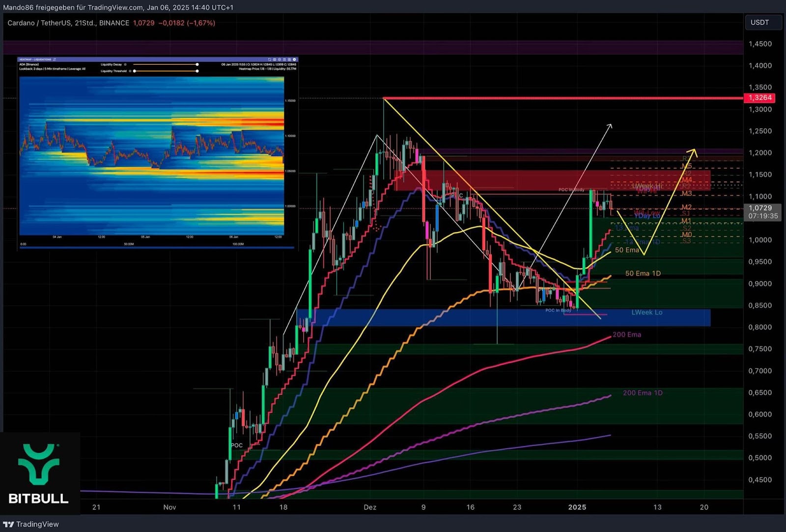The height and width of the screenshot is (532, 786).
Task: Click the 'LWeek Hi' label in the red zone
Action: [647, 186]
